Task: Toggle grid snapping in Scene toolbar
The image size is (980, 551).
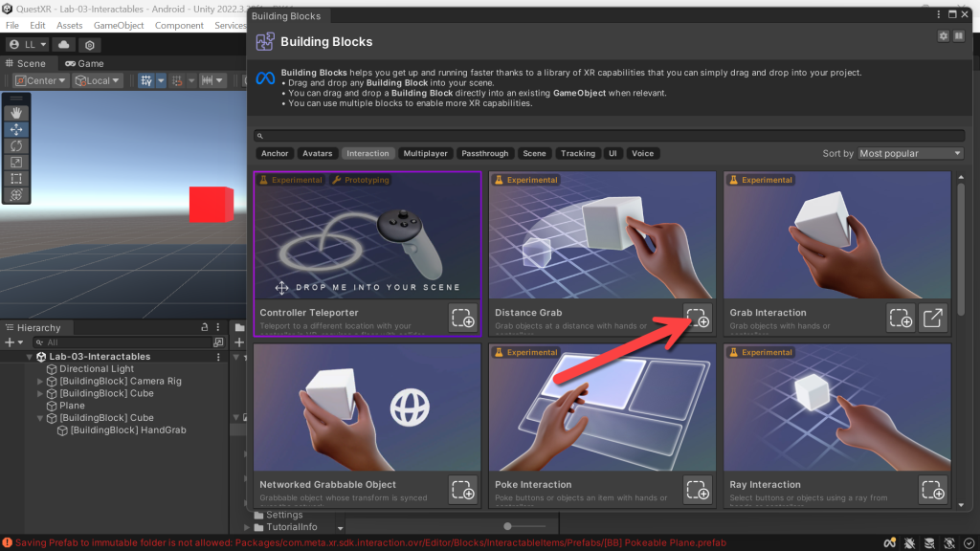Action: [146, 80]
